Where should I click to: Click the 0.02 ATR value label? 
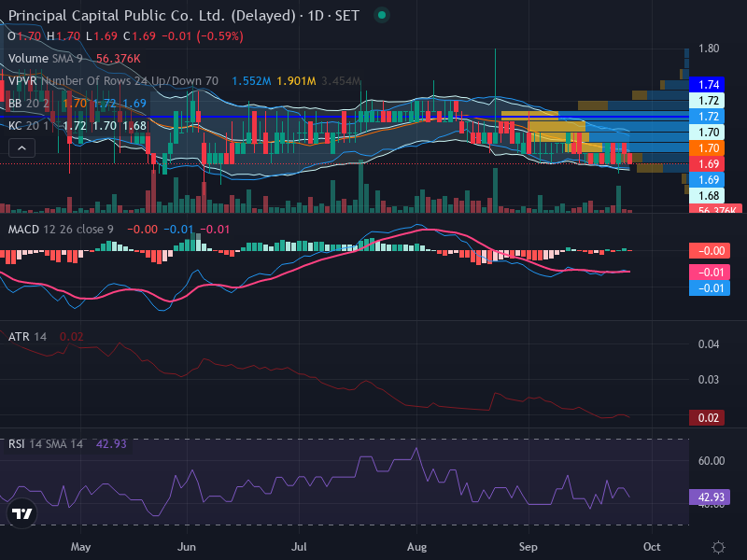pyautogui.click(x=707, y=418)
